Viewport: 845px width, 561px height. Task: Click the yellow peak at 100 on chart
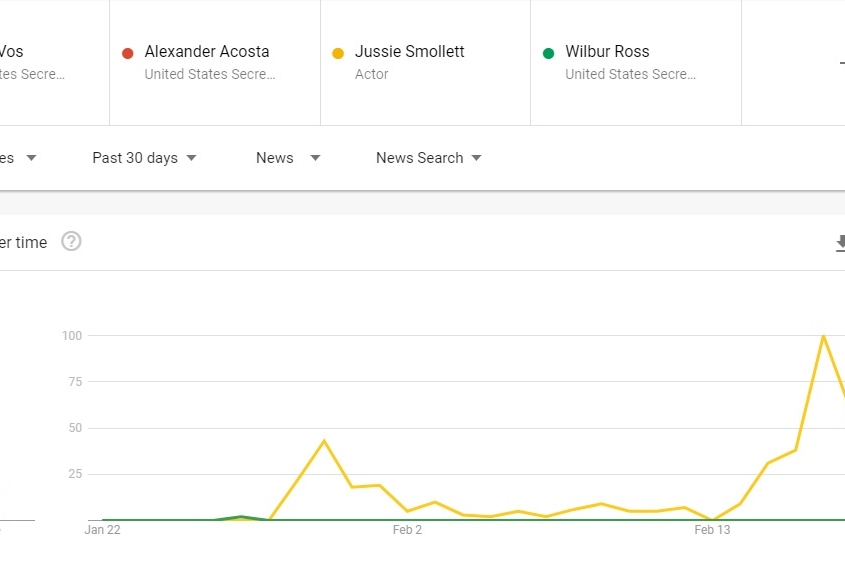point(823,336)
